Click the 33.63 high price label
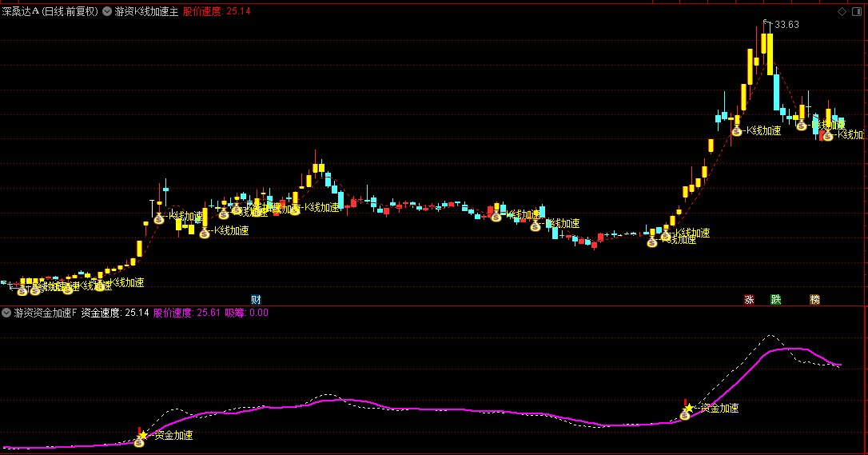Image resolution: width=868 pixels, height=455 pixels. click(786, 24)
